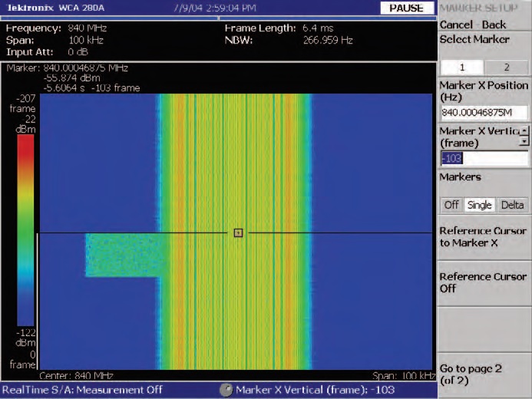Select marker 2
532x399 pixels.
pyautogui.click(x=506, y=68)
